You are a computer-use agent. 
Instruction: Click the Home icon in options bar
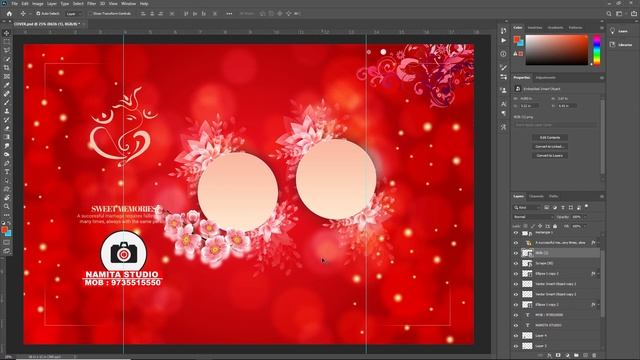pos(9,13)
